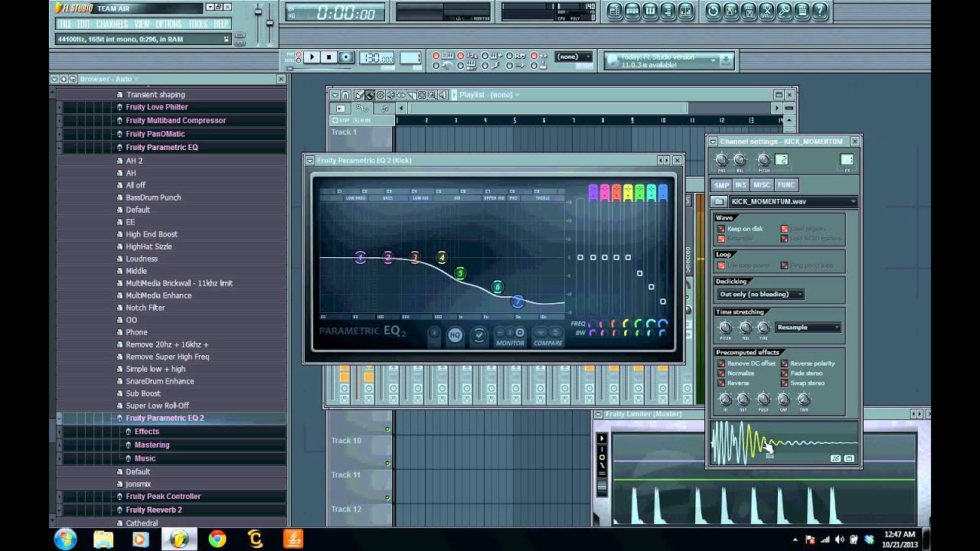The image size is (980, 551).
Task: Open the (none) pattern selector dropdown
Action: (x=573, y=57)
